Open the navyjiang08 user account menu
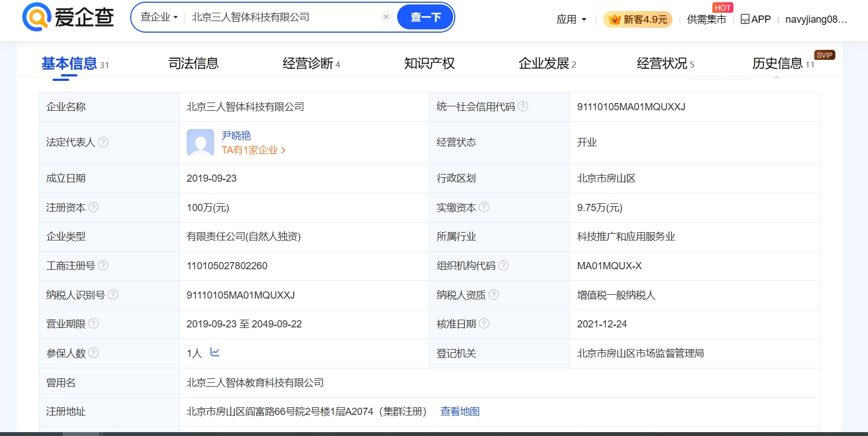This screenshot has height=436, width=868. (816, 19)
